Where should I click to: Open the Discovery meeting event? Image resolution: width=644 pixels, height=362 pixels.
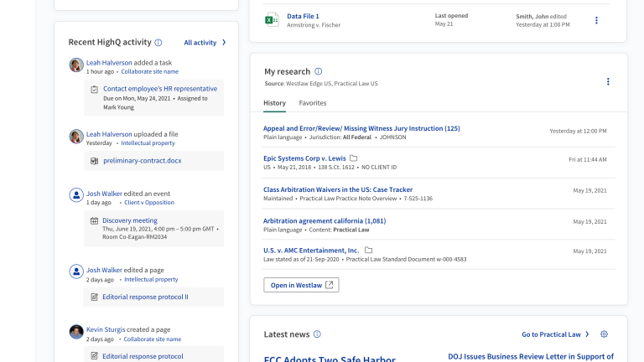129,220
